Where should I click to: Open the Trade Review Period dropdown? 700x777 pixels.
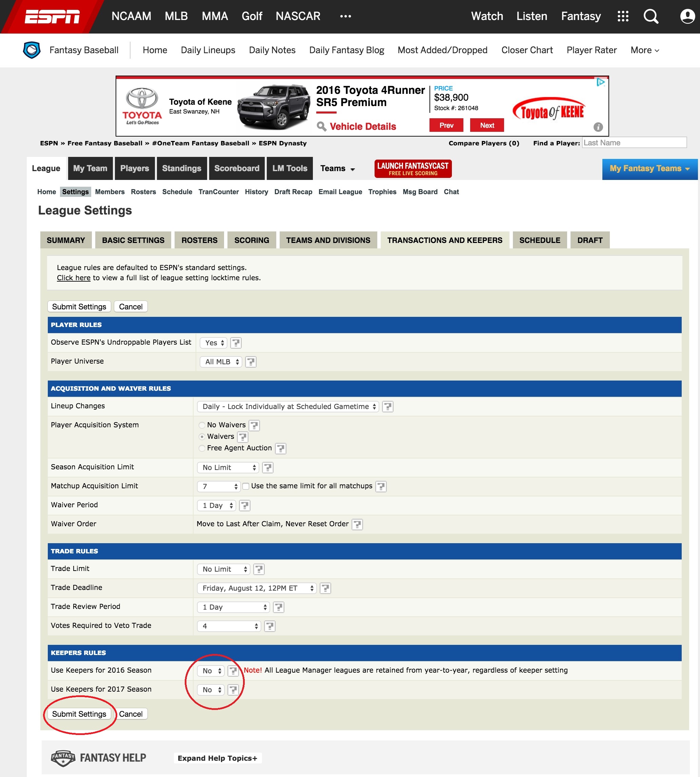click(234, 607)
